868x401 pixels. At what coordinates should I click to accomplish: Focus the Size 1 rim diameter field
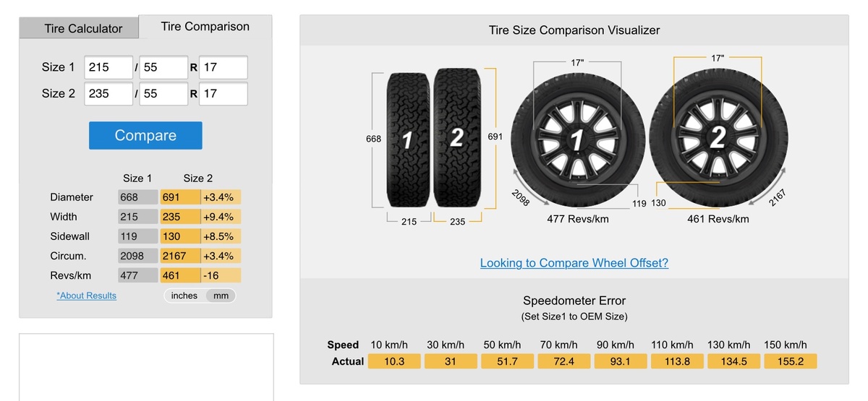click(x=223, y=67)
